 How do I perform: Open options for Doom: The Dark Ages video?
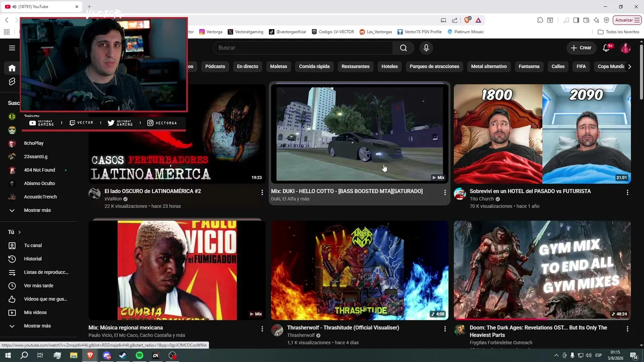pyautogui.click(x=627, y=329)
